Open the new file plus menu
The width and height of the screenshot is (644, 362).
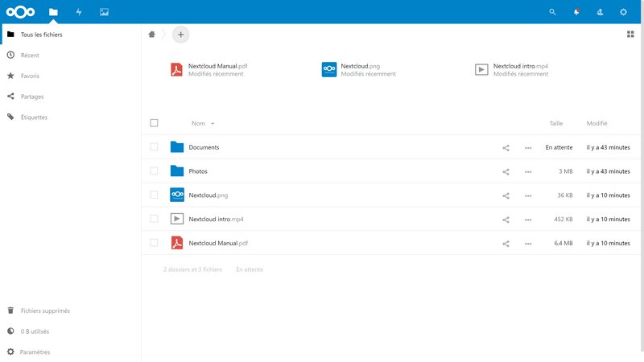point(180,34)
